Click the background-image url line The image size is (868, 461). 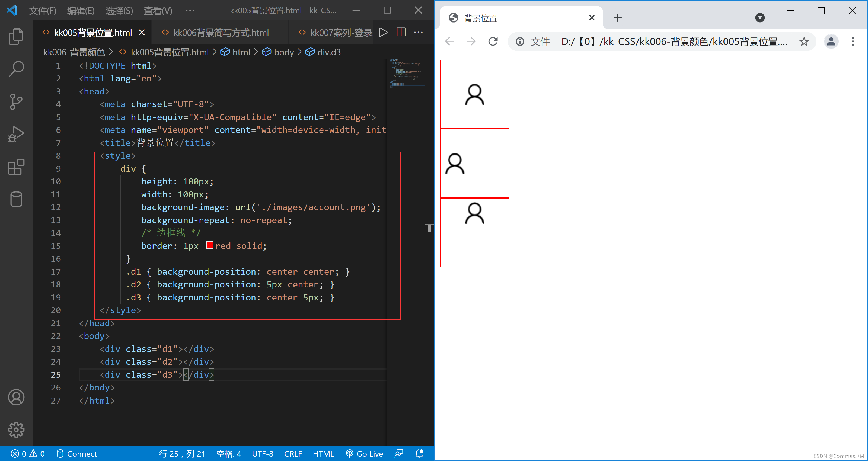pos(261,207)
